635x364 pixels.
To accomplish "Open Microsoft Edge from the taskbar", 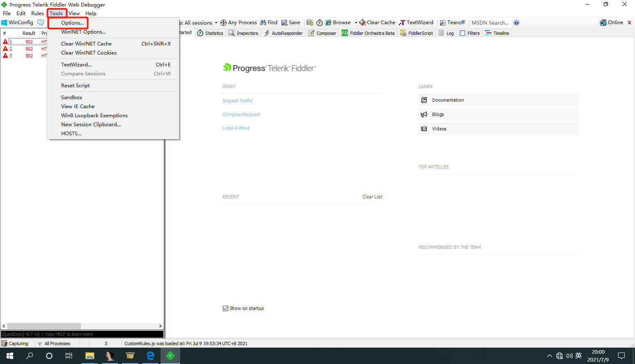I will (x=150, y=356).
